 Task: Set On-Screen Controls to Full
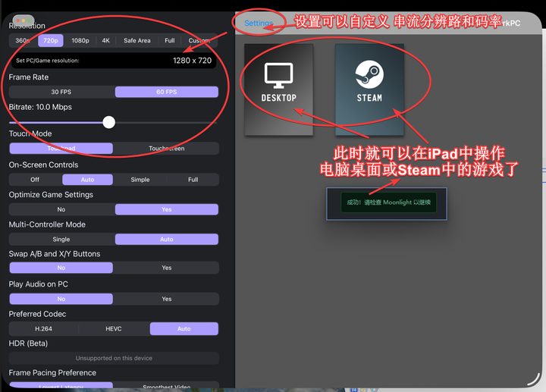click(x=193, y=180)
